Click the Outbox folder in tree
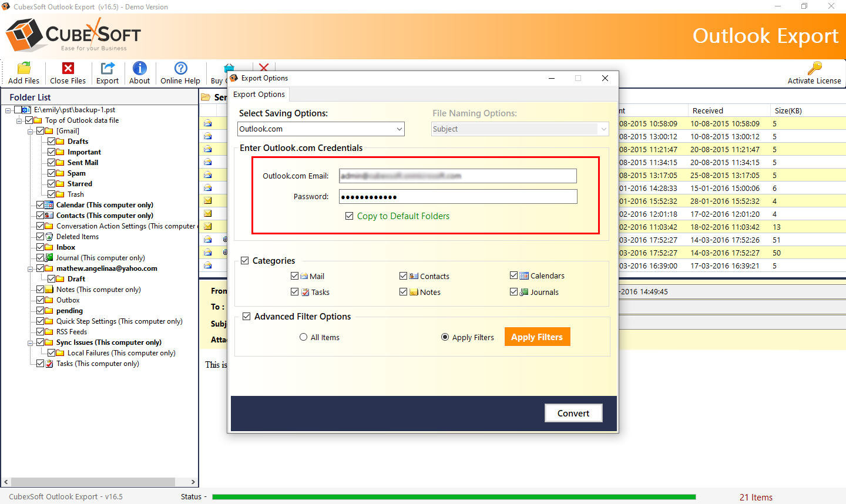The width and height of the screenshot is (846, 504). pos(68,300)
